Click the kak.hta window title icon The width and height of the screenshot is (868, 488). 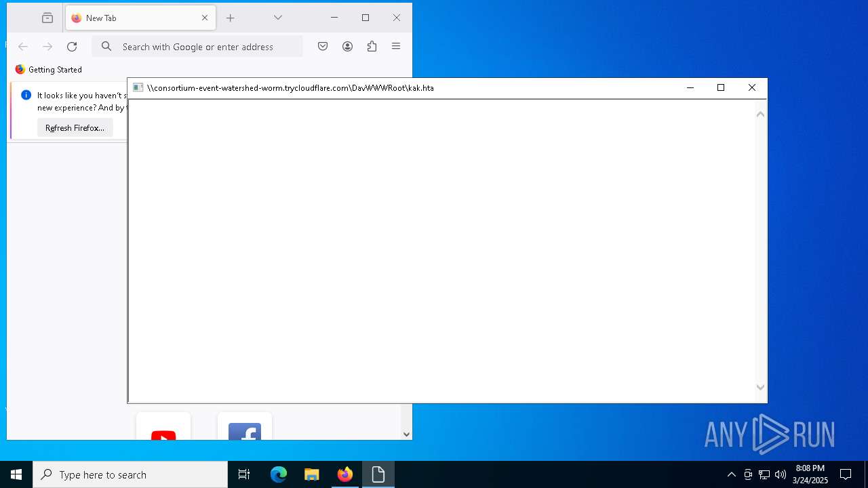click(x=138, y=88)
